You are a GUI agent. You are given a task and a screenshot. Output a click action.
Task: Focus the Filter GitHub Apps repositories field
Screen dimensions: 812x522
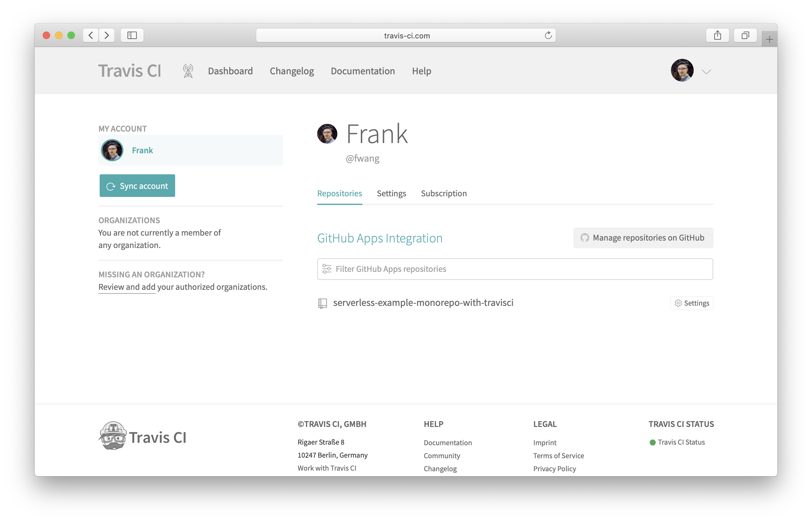tap(515, 269)
